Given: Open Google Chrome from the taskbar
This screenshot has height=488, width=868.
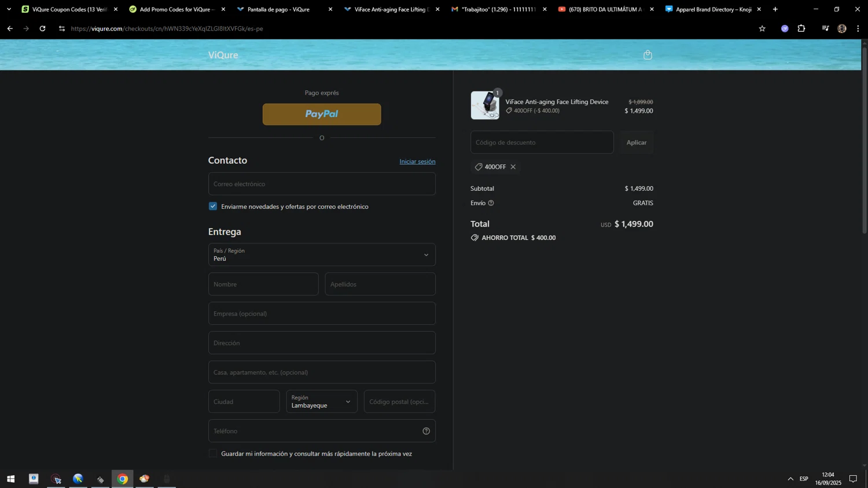Looking at the screenshot, I should (x=123, y=479).
